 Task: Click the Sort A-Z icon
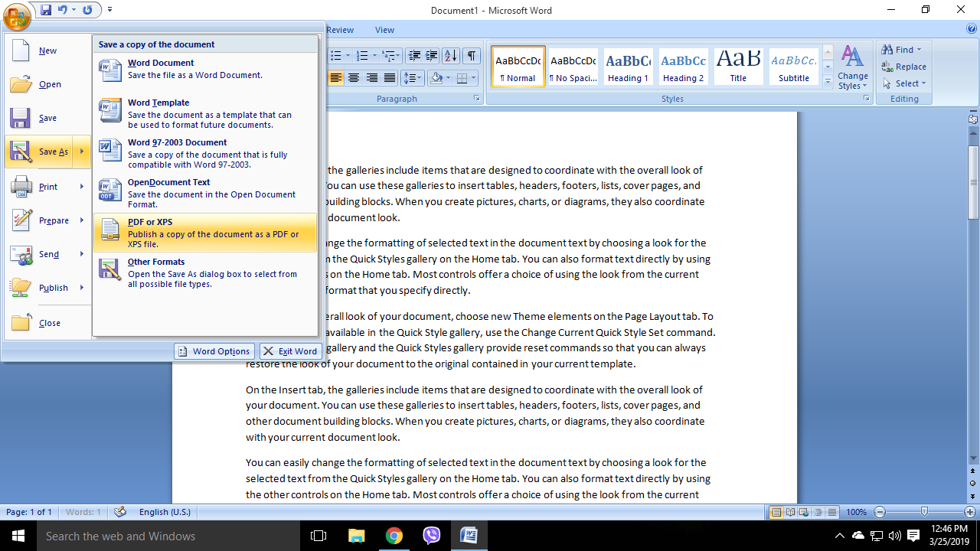point(451,56)
